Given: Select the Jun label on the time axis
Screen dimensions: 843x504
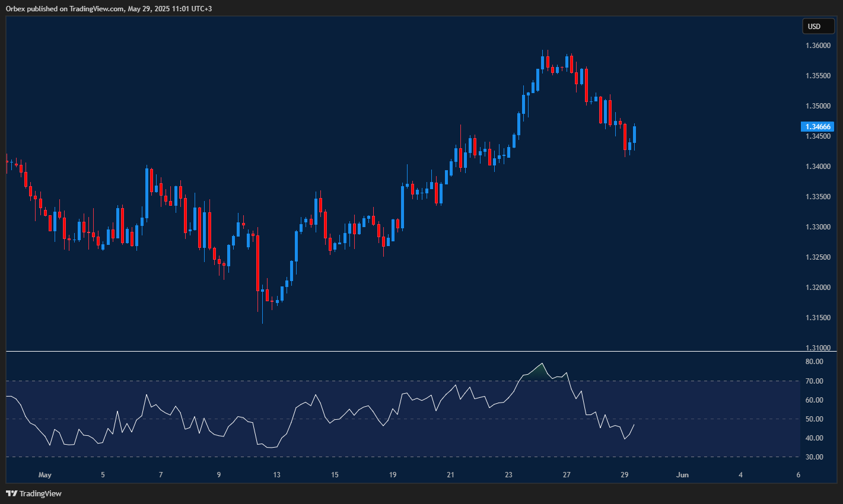Looking at the screenshot, I should pyautogui.click(x=682, y=474).
